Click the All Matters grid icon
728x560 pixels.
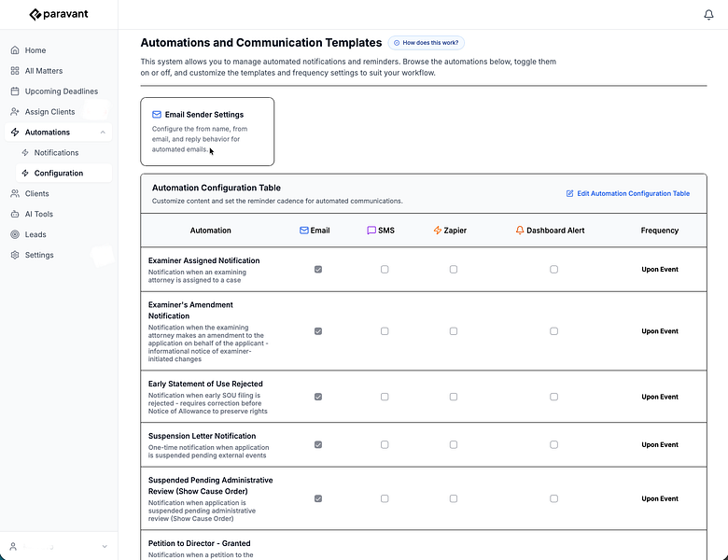click(x=15, y=71)
